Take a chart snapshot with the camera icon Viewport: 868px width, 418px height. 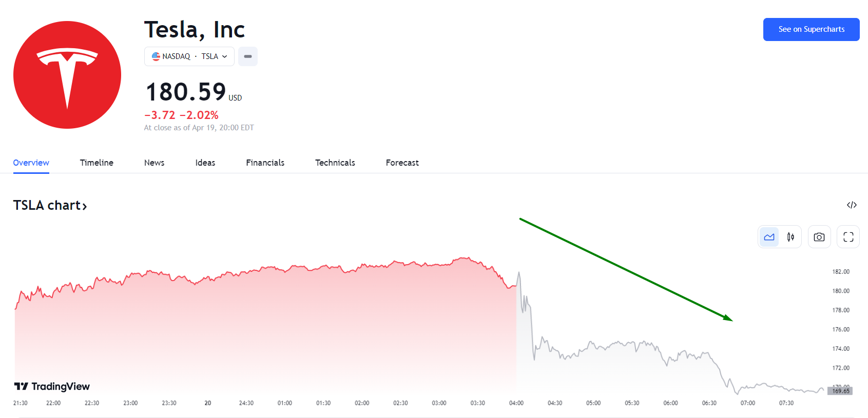pos(819,237)
